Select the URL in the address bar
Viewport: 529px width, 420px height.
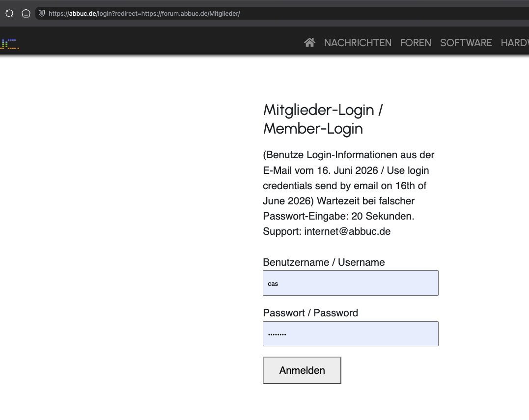point(144,13)
